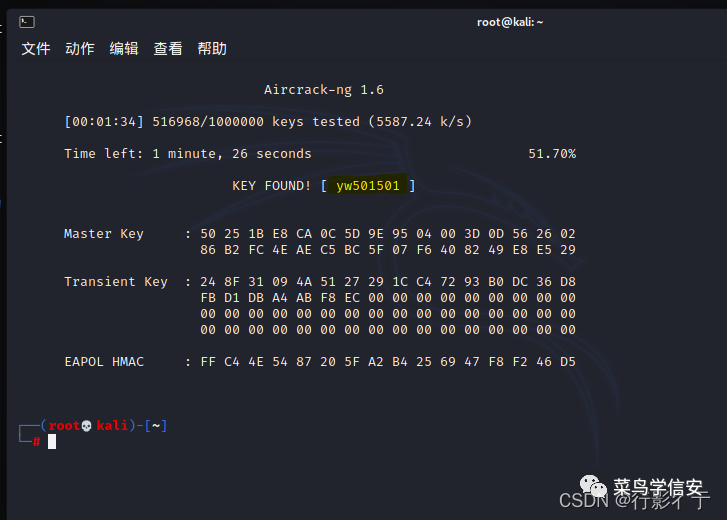Open the 帮助 menu

[x=212, y=49]
